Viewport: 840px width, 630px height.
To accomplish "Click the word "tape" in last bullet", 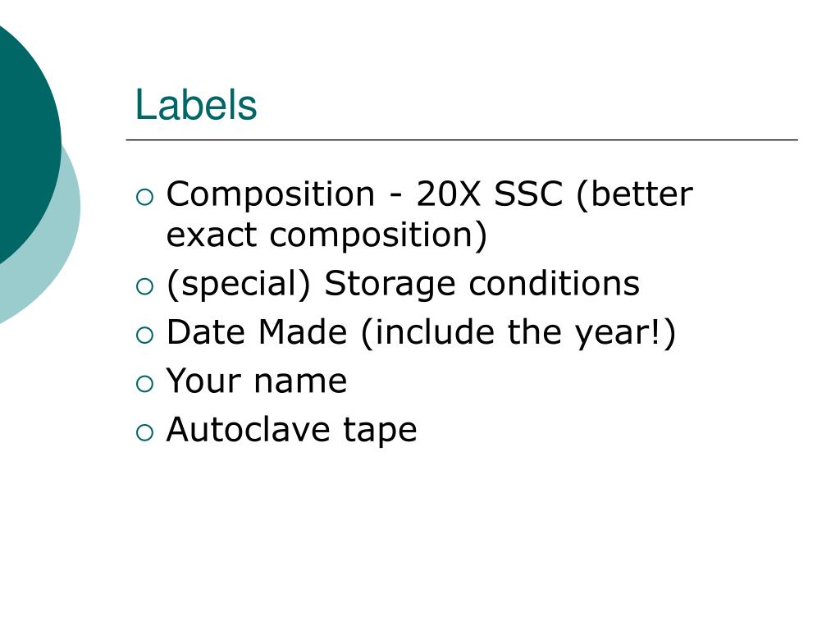I will pyautogui.click(x=380, y=431).
